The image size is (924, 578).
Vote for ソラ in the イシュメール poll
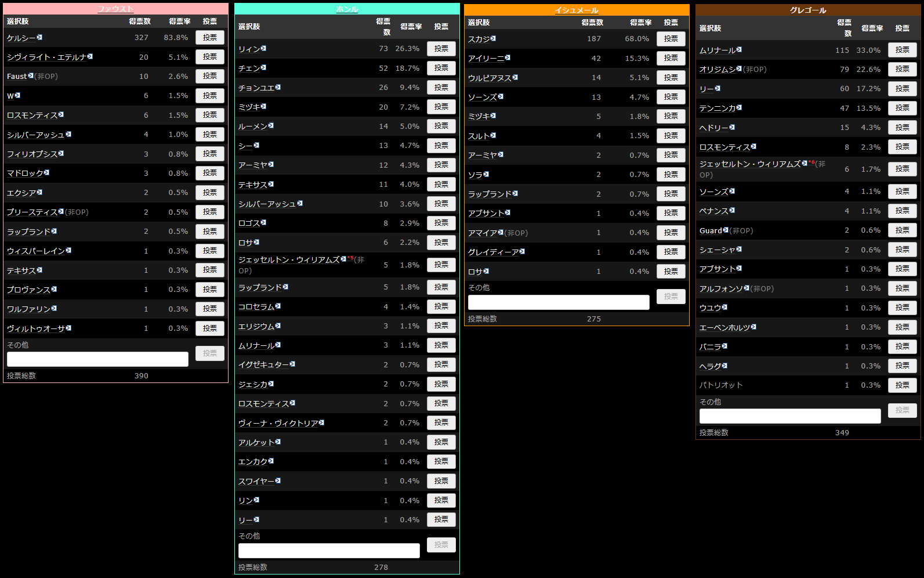coord(671,174)
